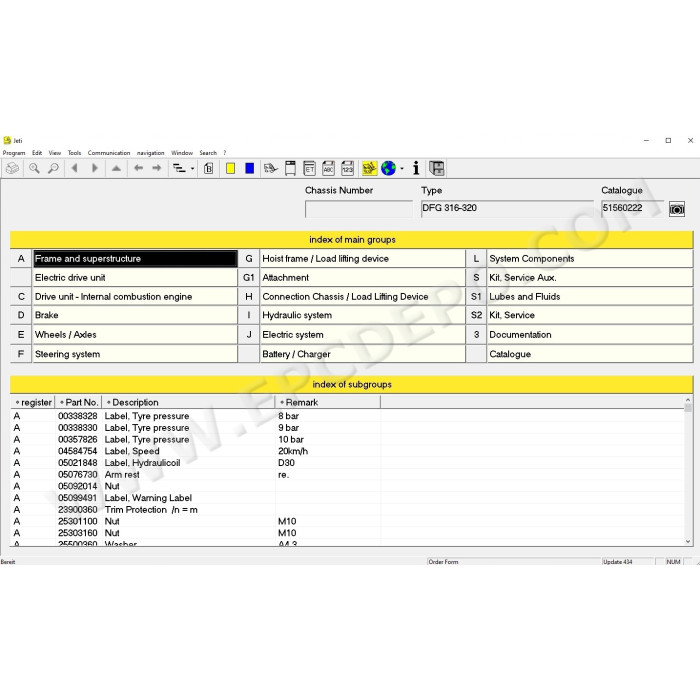
Task: Click the ABC search toolbar icon
Action: coord(328,168)
